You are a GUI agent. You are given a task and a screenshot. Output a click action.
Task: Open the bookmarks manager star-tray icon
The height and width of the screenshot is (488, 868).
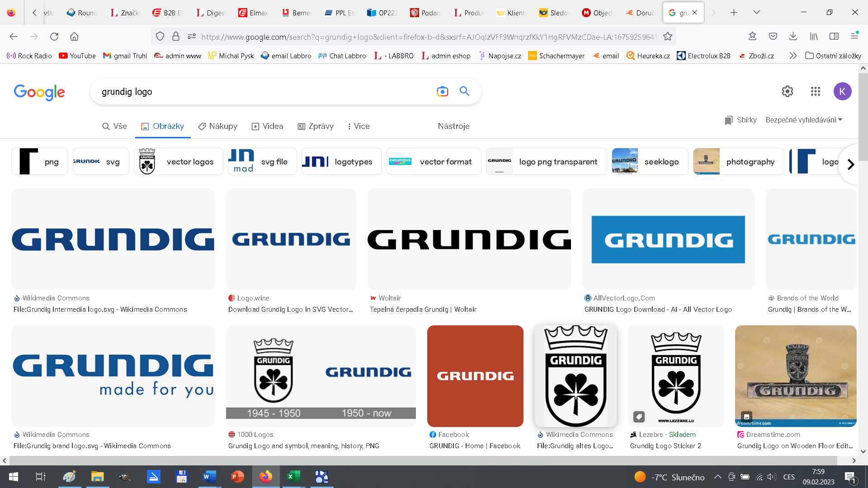point(752,37)
